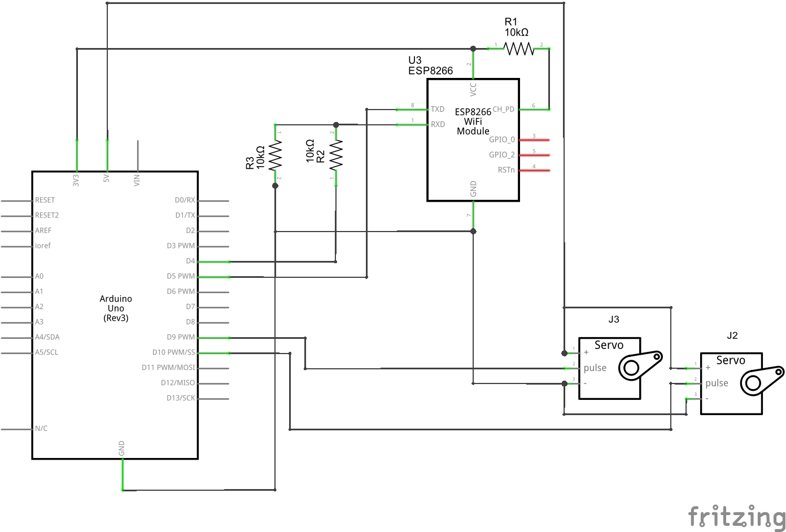The image size is (786, 532).
Task: Select the 'R2' resistor name label
Action: pos(321,156)
